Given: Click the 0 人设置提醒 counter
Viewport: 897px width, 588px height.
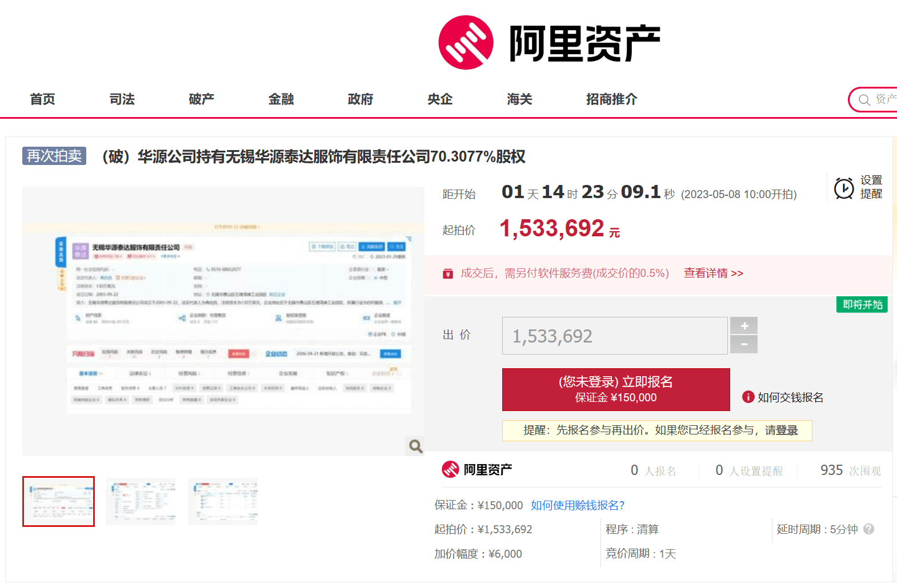Looking at the screenshot, I should (x=749, y=470).
